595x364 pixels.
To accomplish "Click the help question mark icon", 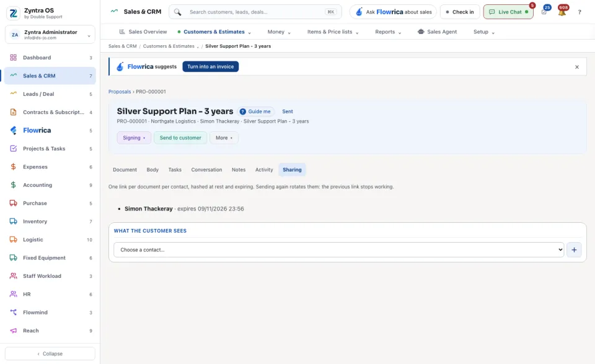I will tap(580, 12).
